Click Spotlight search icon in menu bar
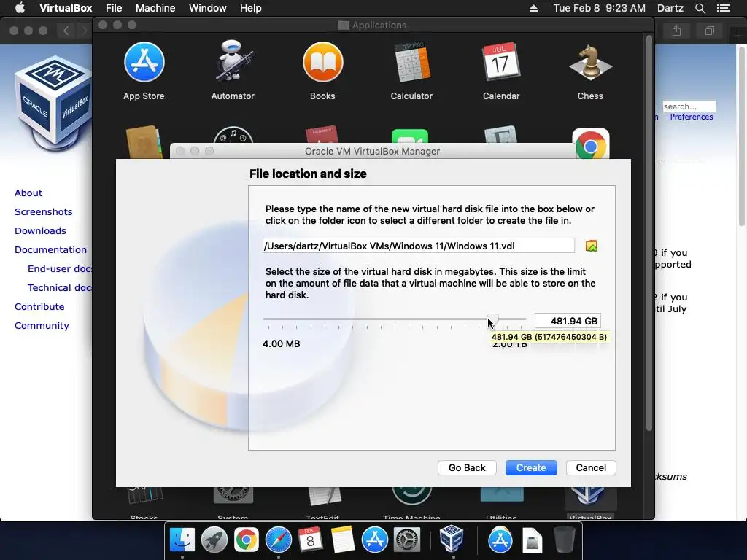The width and height of the screenshot is (747, 560). pos(700,8)
